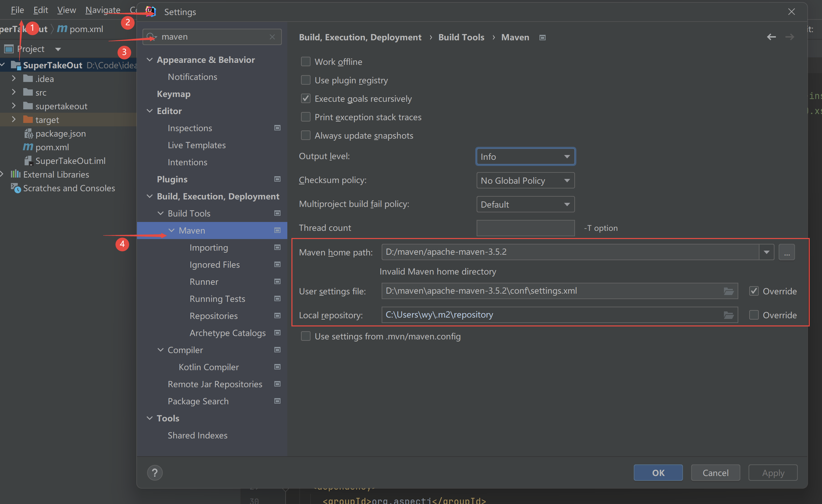This screenshot has width=822, height=504.
Task: Click folder browse icon for Local repository
Action: point(728,315)
